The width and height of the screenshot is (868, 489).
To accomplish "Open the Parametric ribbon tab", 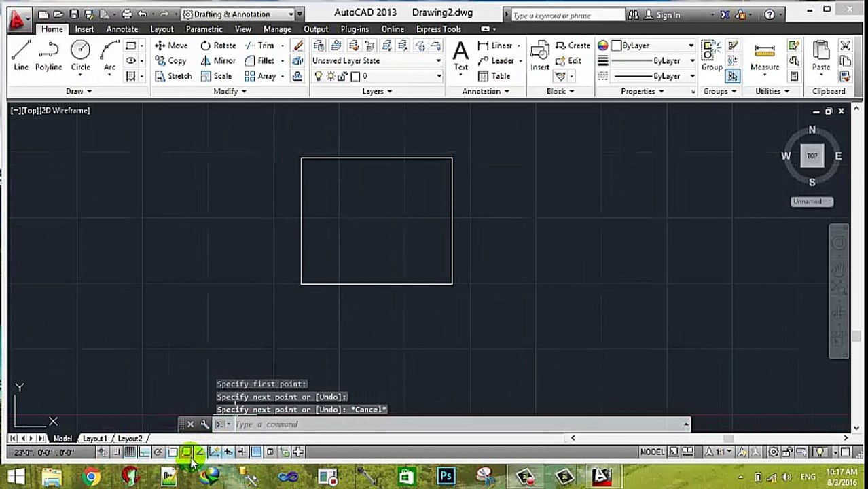I will (204, 29).
